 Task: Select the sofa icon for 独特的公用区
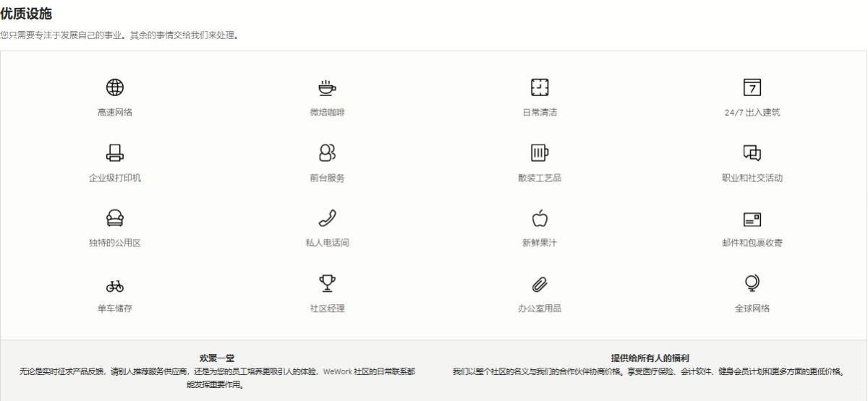(115, 217)
